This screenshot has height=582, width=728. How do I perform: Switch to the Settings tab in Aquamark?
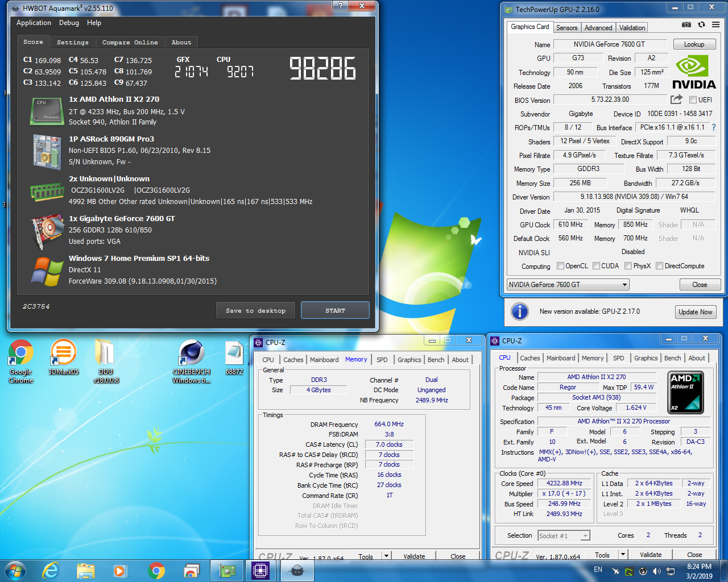pyautogui.click(x=73, y=42)
